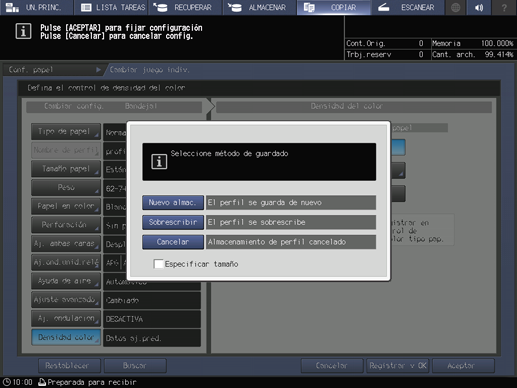Open Ayuda de aire setting
517x388 pixels.
coord(66,281)
